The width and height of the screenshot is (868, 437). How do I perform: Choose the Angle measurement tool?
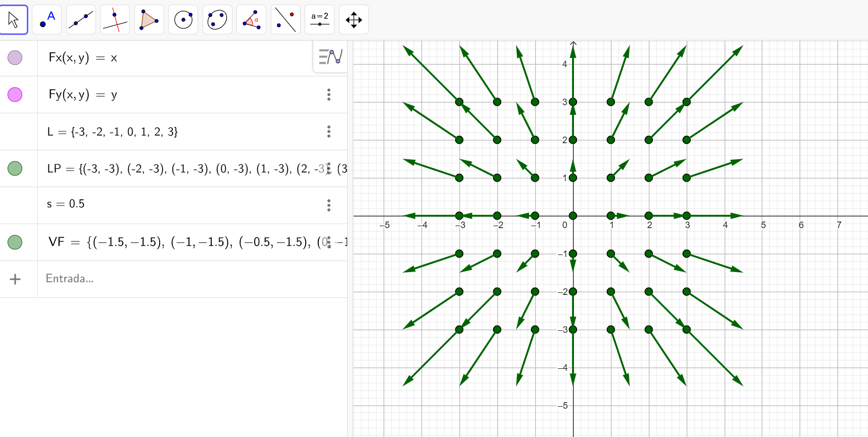tap(251, 20)
